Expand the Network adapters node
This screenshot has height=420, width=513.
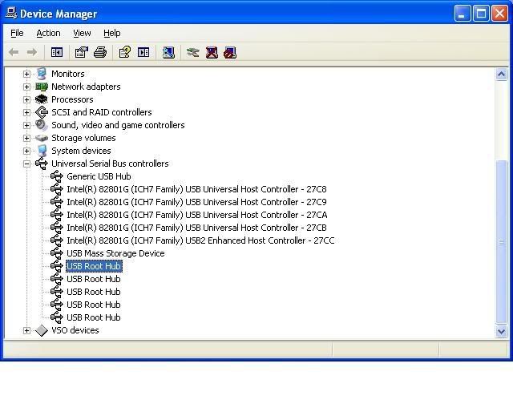pos(26,87)
